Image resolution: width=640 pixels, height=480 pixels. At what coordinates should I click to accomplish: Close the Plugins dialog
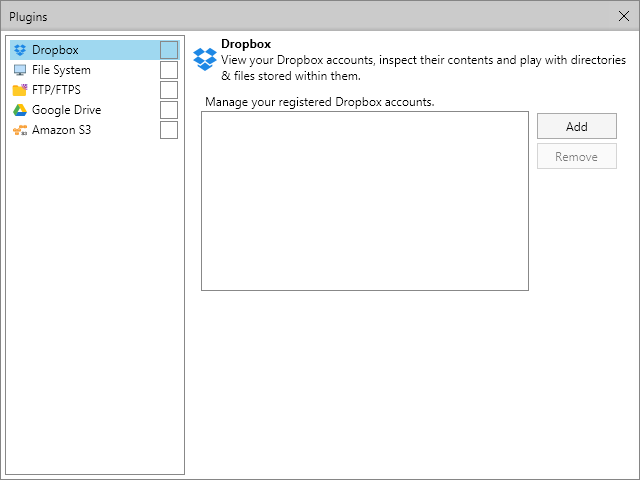[x=623, y=16]
